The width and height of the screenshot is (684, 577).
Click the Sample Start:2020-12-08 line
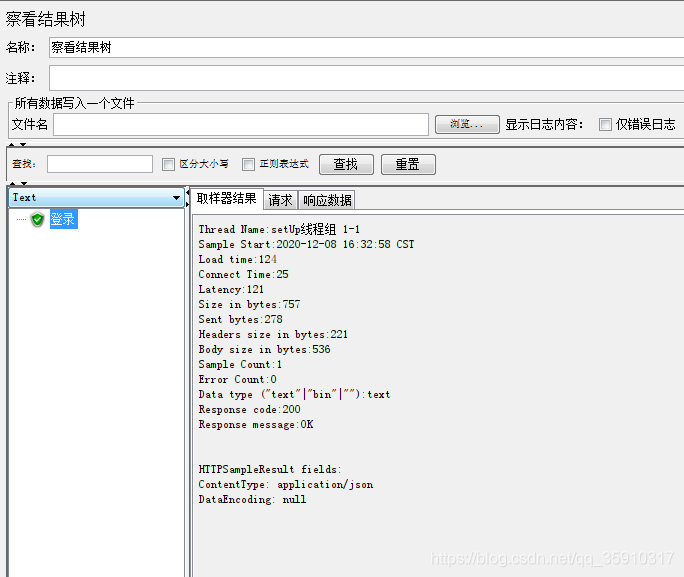pos(306,244)
